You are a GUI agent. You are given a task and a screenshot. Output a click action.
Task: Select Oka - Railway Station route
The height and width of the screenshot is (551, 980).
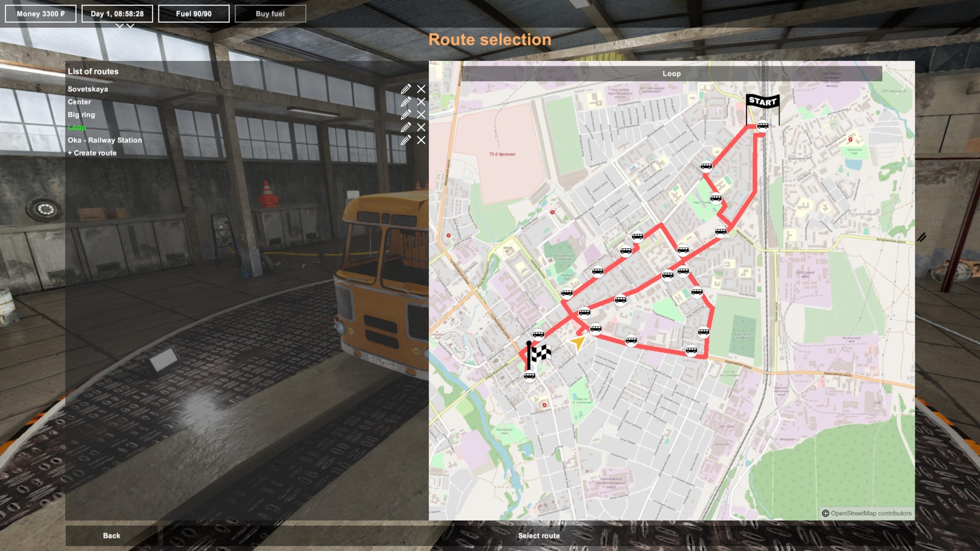[x=105, y=140]
